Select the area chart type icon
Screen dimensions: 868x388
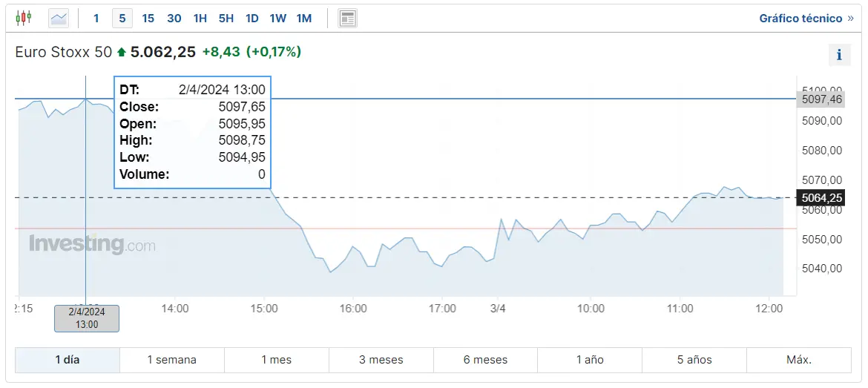(x=59, y=18)
